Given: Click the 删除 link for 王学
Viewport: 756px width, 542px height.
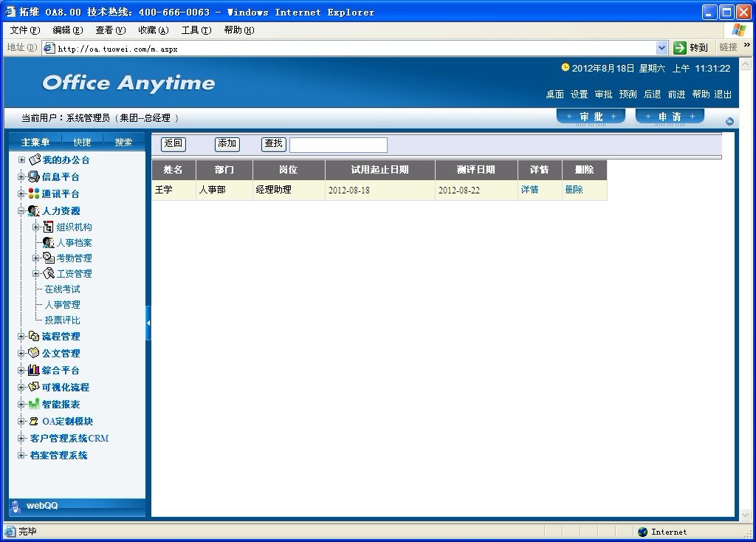Looking at the screenshot, I should click(574, 190).
